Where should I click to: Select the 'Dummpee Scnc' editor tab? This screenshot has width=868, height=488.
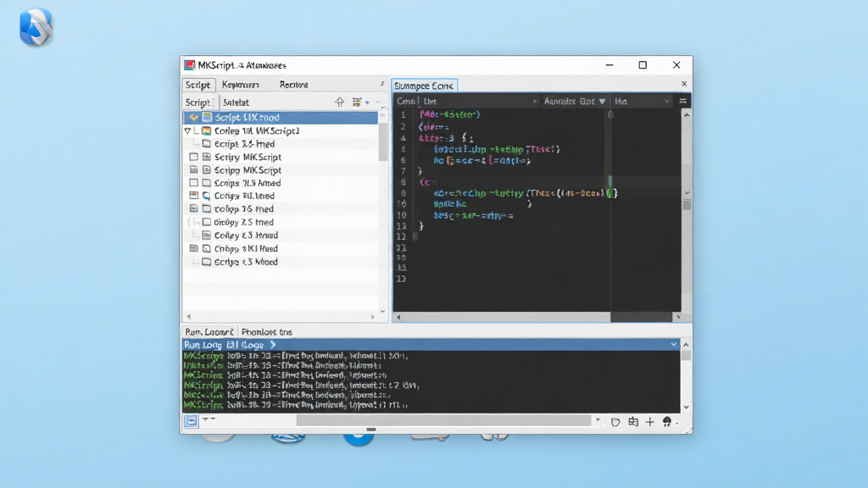point(424,86)
